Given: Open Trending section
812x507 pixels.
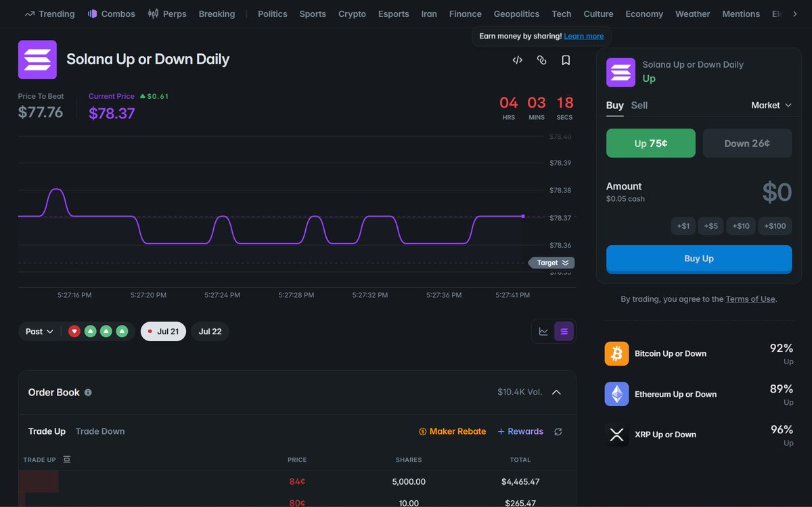Looking at the screenshot, I should (49, 14).
